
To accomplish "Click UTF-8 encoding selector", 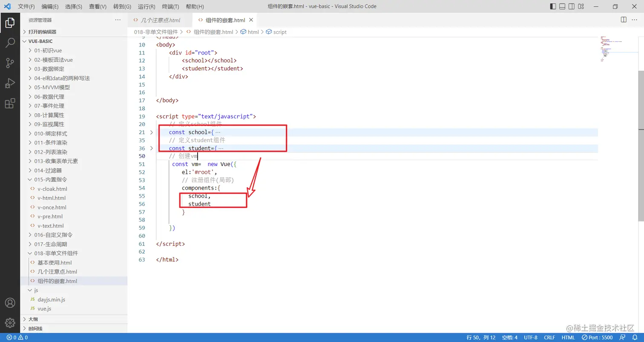I will coord(531,337).
